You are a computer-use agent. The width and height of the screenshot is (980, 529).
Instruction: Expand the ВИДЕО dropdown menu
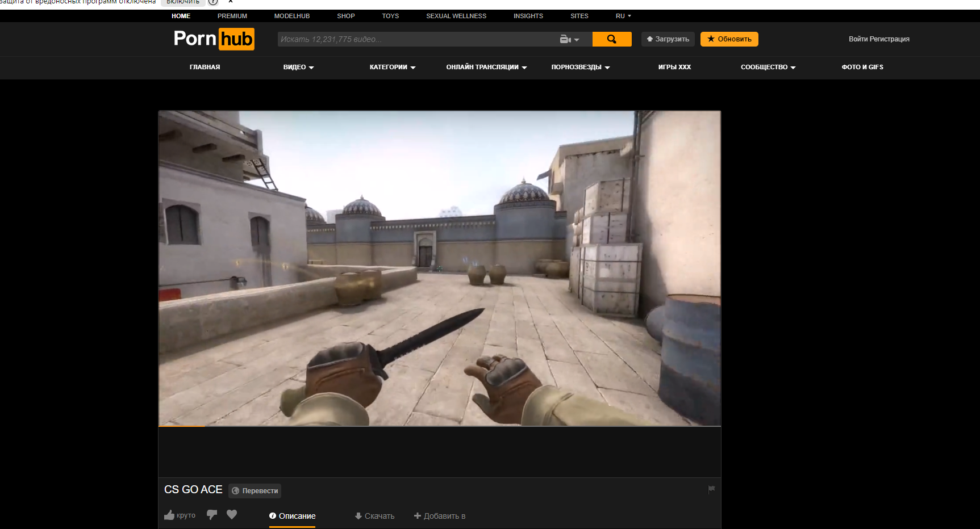[299, 67]
